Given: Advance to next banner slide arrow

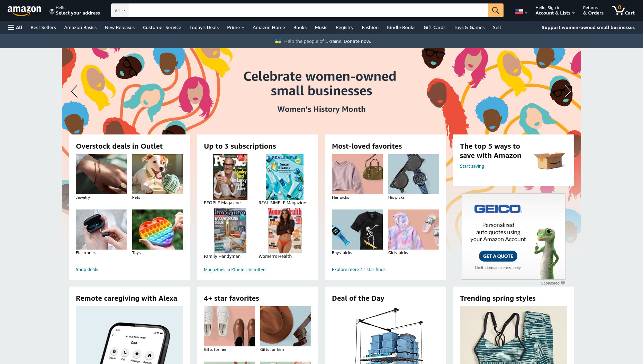Looking at the screenshot, I should tap(568, 91).
